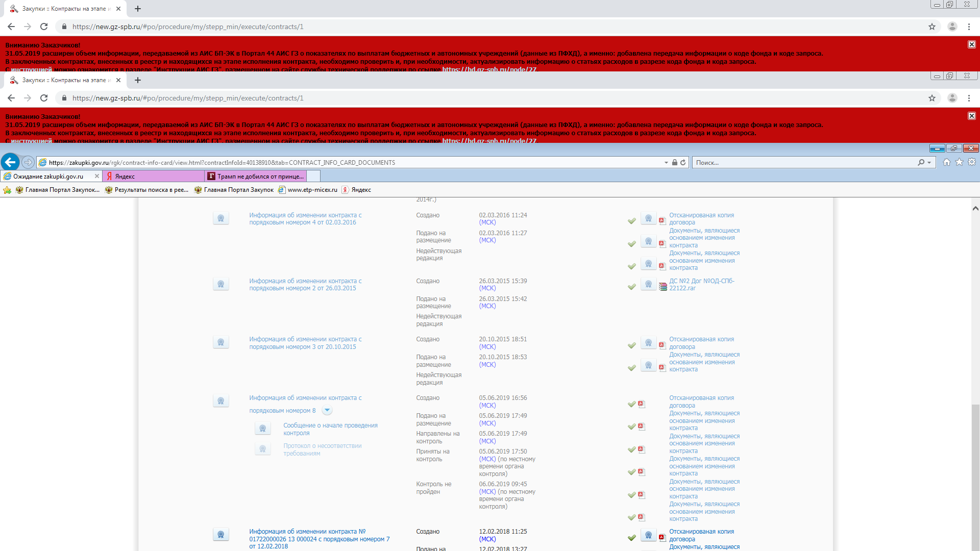This screenshot has width=980, height=551.
Task: Refresh the zakupki.gov.ru page in IE
Action: tap(683, 163)
